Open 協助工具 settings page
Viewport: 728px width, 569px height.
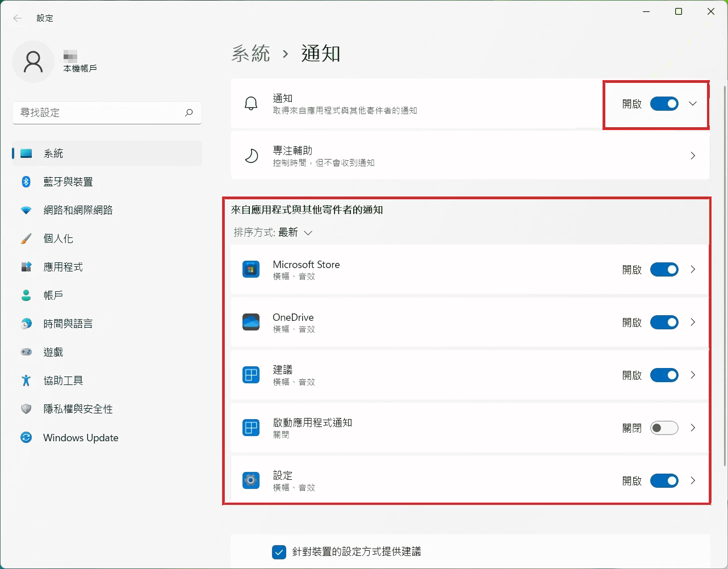point(107,380)
